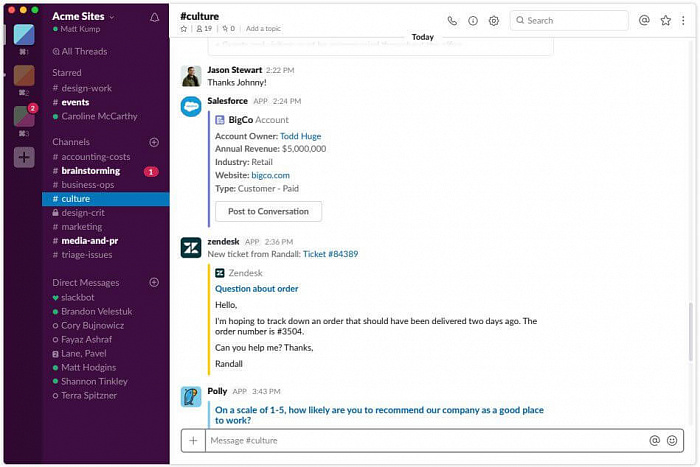Click Direct Messages section heading

[86, 283]
